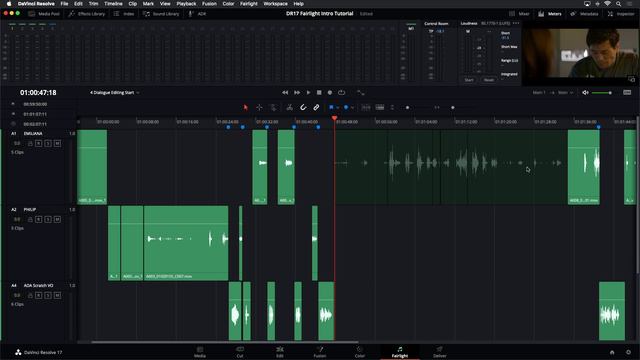The height and width of the screenshot is (360, 640).
Task: Switch to the Deliver page
Action: point(439,351)
